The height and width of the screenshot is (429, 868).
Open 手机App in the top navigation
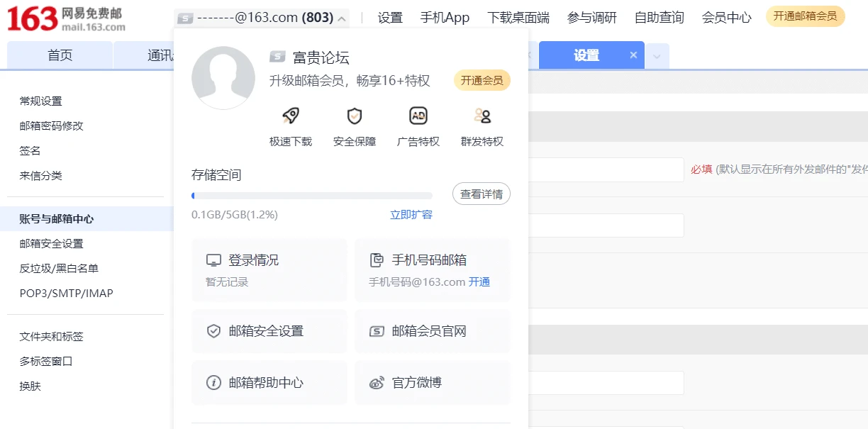point(445,18)
